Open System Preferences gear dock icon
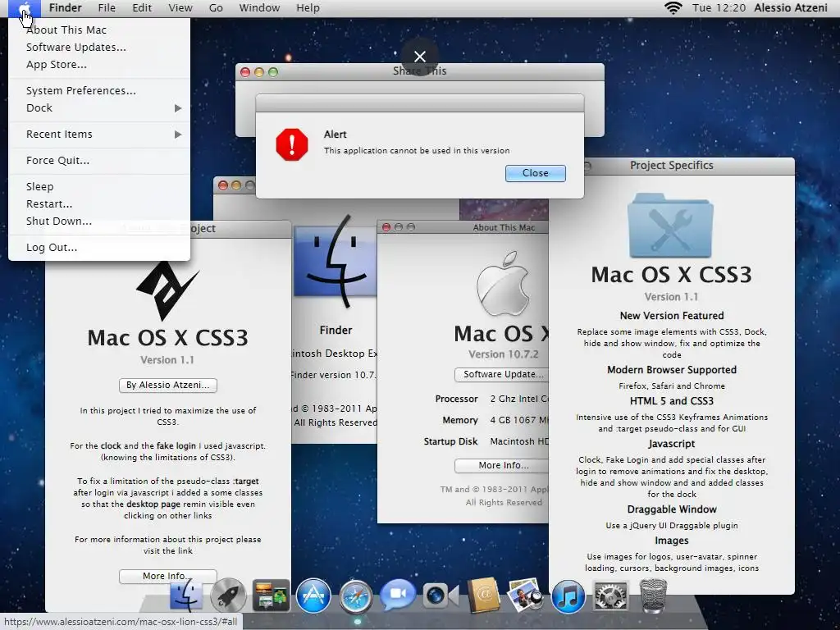This screenshot has width=840, height=630. point(610,596)
